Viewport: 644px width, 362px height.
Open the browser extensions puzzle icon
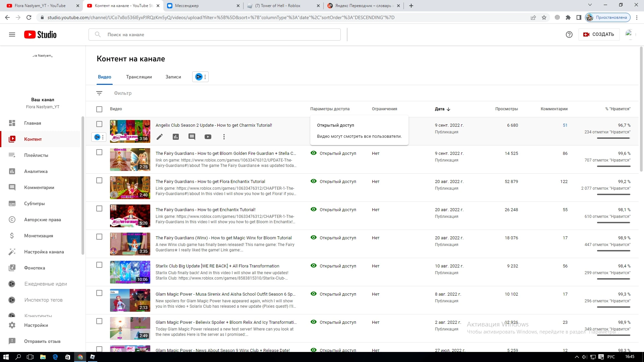click(x=568, y=17)
